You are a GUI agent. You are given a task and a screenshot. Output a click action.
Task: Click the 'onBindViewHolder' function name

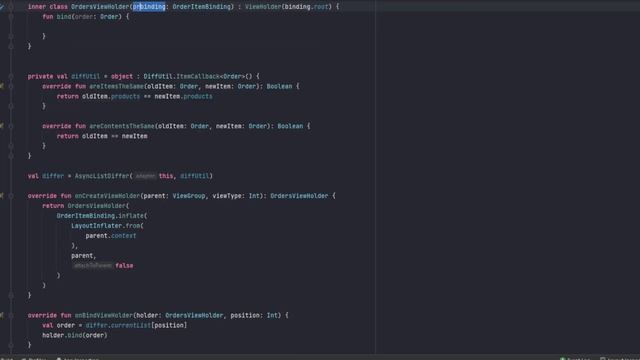pos(104,315)
